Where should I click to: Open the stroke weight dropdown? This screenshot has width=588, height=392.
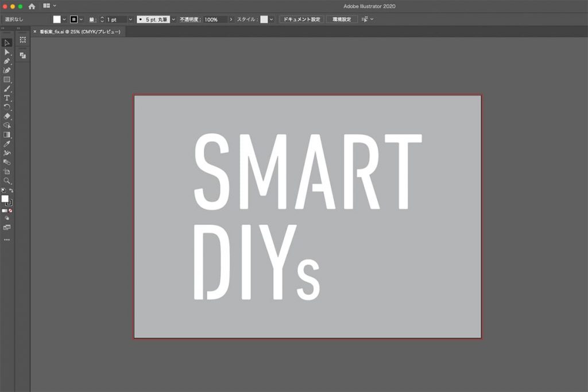coord(130,20)
